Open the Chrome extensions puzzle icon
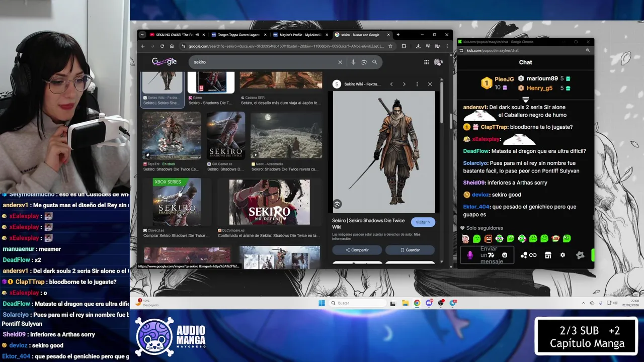 [404, 46]
